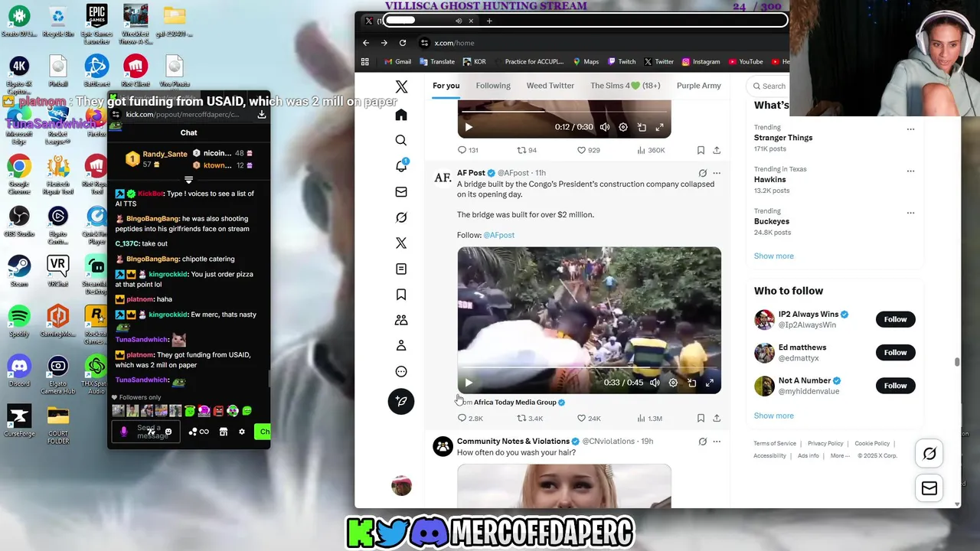Open Instagram bookmark in bookmarks bar
The height and width of the screenshot is (551, 980).
tap(701, 62)
